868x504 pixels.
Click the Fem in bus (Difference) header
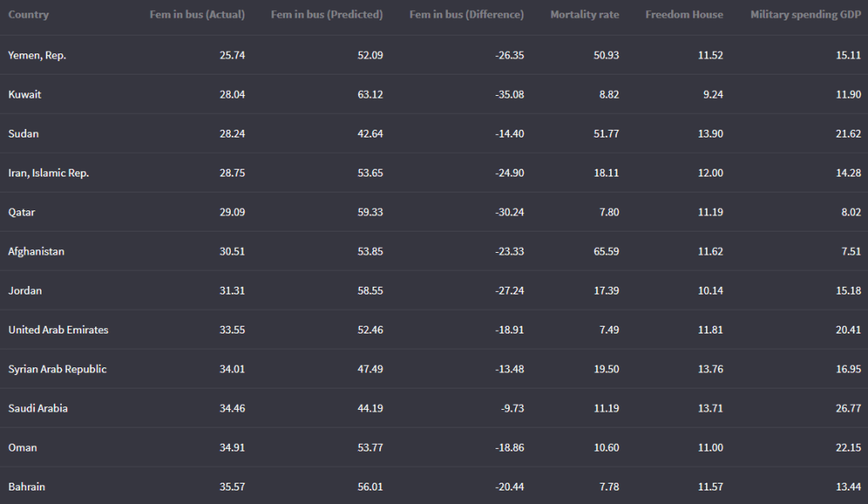[x=466, y=14]
